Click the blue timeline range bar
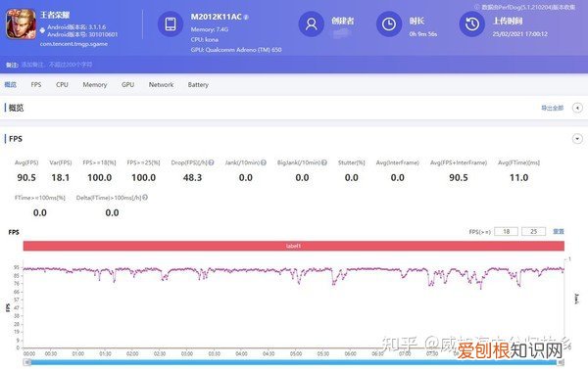This screenshot has height=369, width=588. pyautogui.click(x=294, y=362)
